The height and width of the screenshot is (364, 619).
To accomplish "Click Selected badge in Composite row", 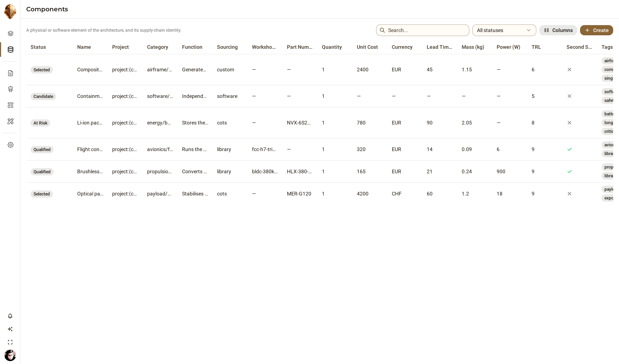I will (x=42, y=70).
